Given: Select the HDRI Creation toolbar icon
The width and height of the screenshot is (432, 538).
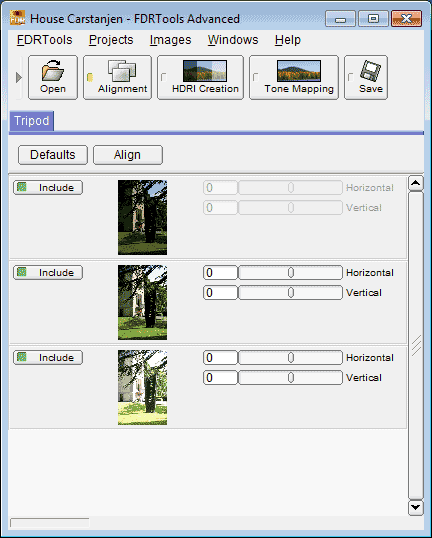Looking at the screenshot, I should 205,71.
